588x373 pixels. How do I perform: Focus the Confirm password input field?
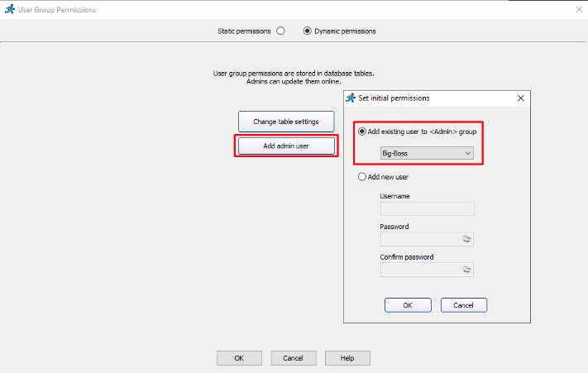(420, 270)
